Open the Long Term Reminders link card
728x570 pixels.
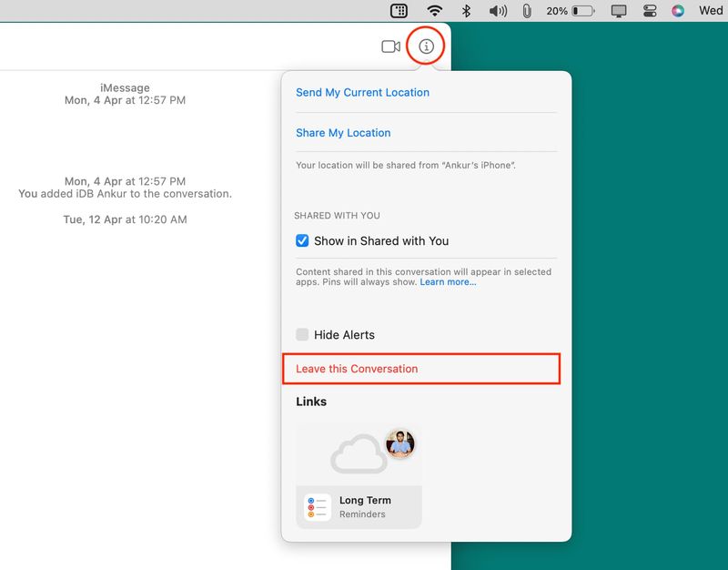[359, 476]
